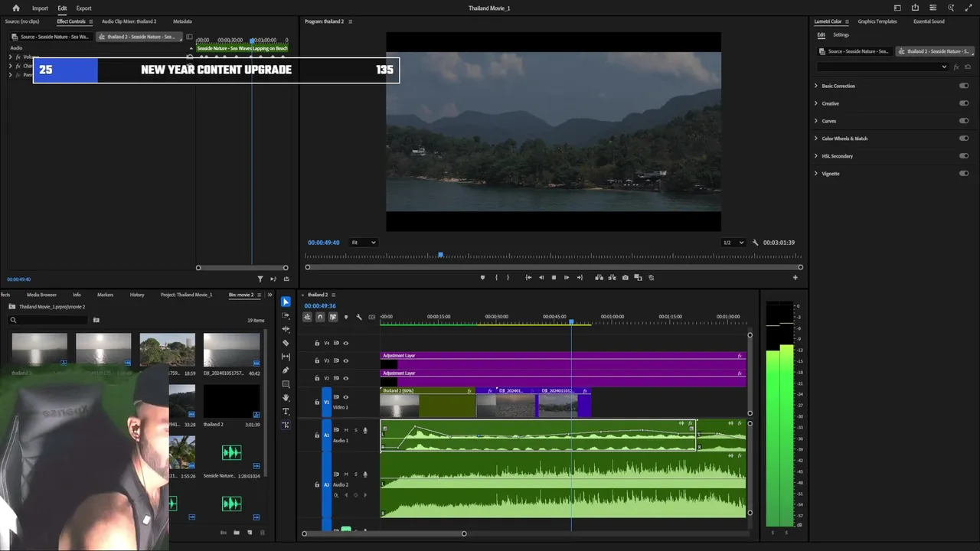Image resolution: width=980 pixels, height=551 pixels.
Task: Click the filter icon in Effect Controls
Action: tap(260, 279)
